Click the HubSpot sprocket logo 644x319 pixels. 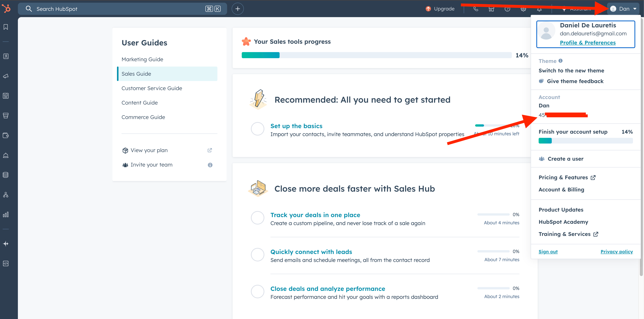click(6, 9)
